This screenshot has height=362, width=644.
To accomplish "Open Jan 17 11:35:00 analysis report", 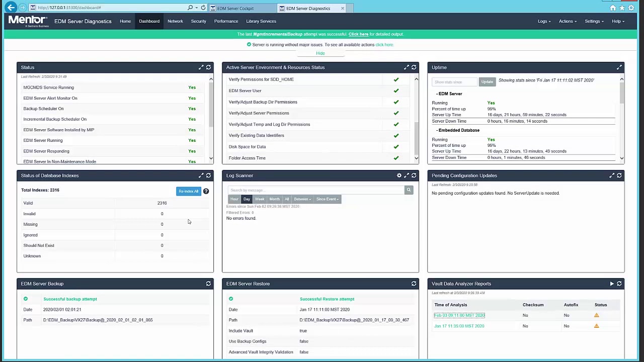I will (459, 326).
